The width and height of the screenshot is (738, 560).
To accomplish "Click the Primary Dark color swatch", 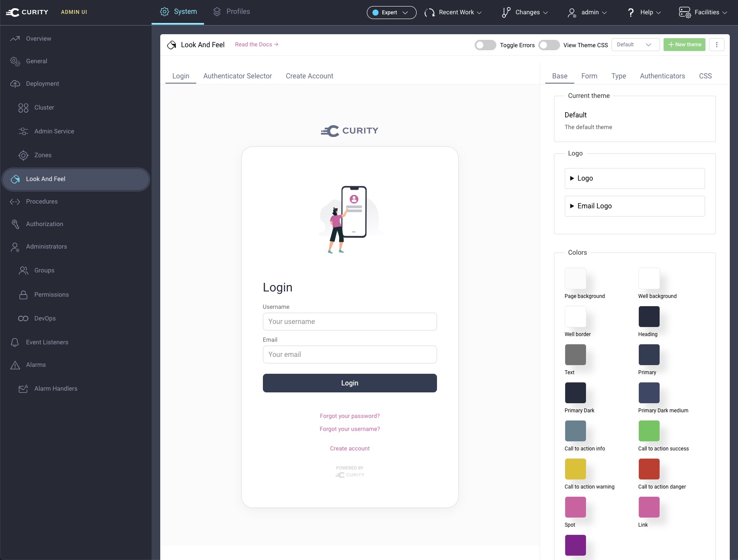I will click(x=575, y=392).
